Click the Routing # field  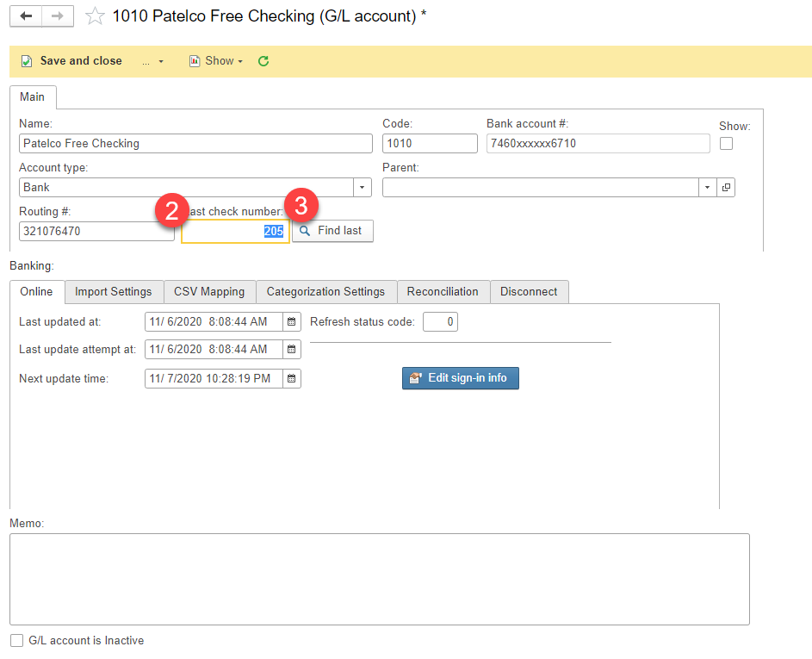pos(96,231)
